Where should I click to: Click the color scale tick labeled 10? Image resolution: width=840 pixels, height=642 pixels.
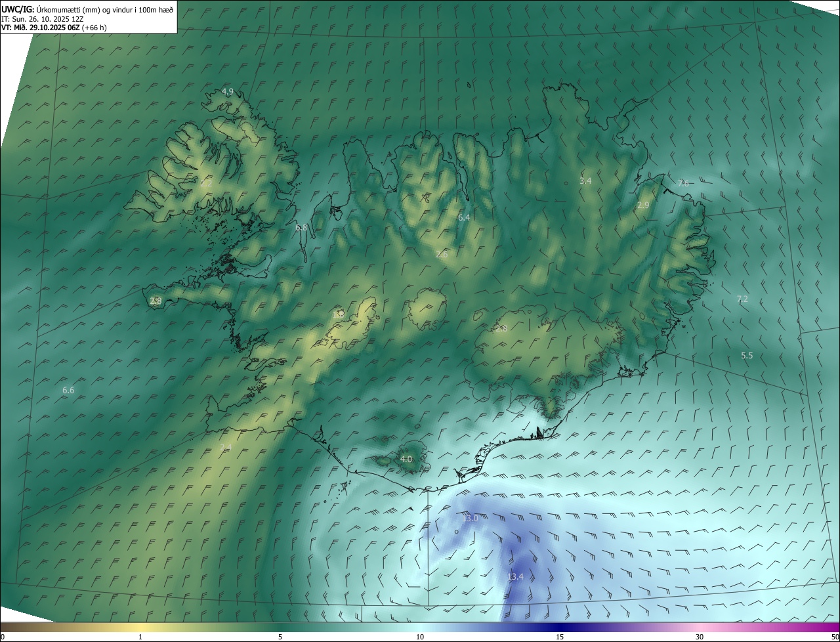click(x=420, y=637)
